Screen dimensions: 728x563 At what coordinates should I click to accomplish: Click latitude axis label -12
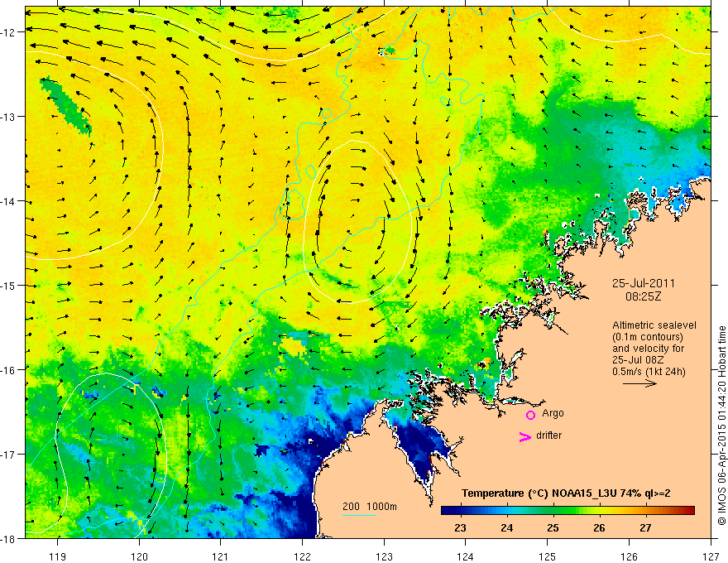(8, 32)
